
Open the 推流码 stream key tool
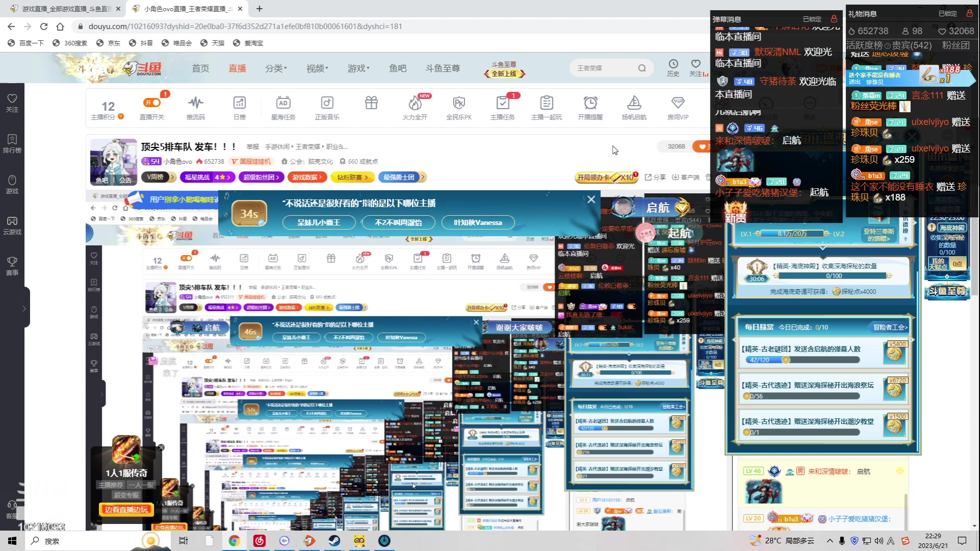[x=195, y=103]
